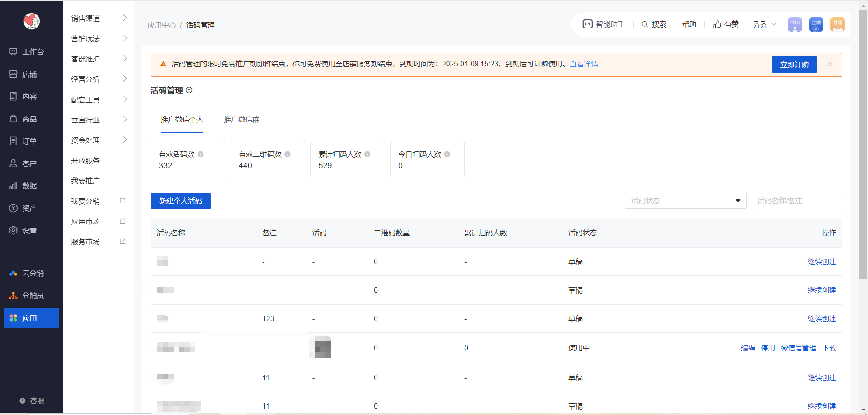Select 应用 in the sidebar
868x415 pixels.
coord(32,318)
